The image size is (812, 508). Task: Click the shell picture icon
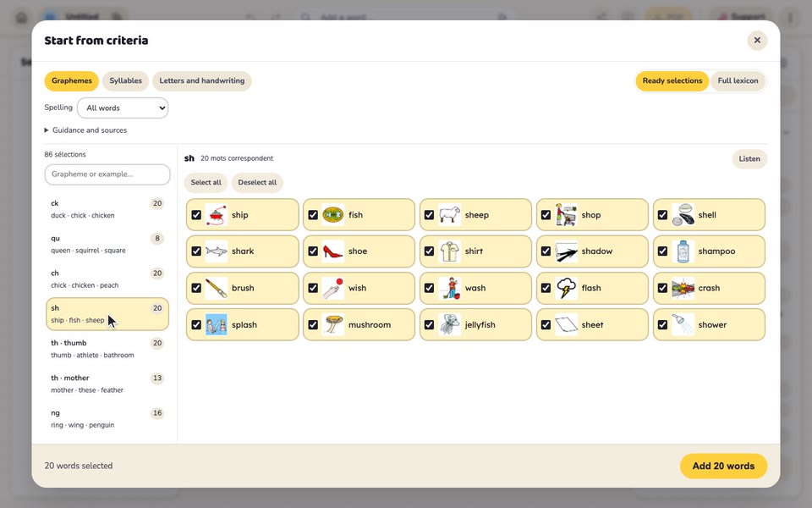(x=683, y=214)
